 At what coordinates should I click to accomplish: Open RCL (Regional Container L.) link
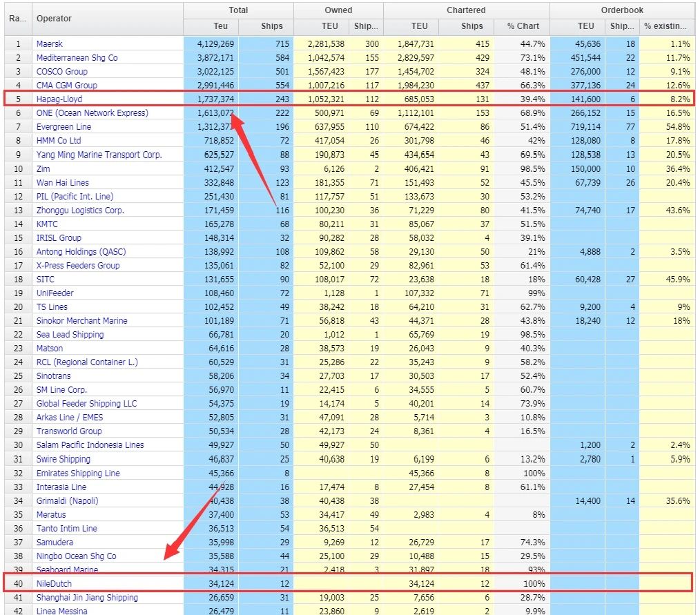[x=87, y=362]
